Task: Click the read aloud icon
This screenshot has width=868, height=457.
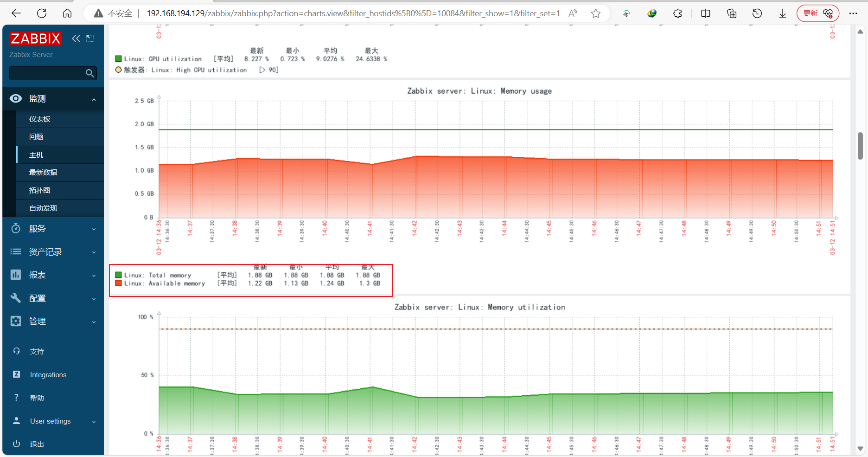Action: pyautogui.click(x=573, y=13)
